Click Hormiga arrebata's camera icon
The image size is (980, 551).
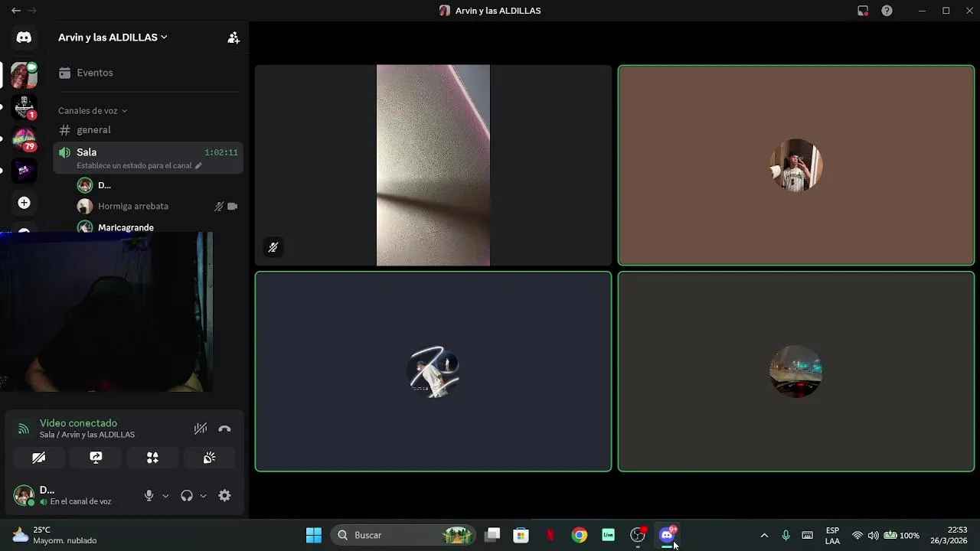click(x=232, y=206)
